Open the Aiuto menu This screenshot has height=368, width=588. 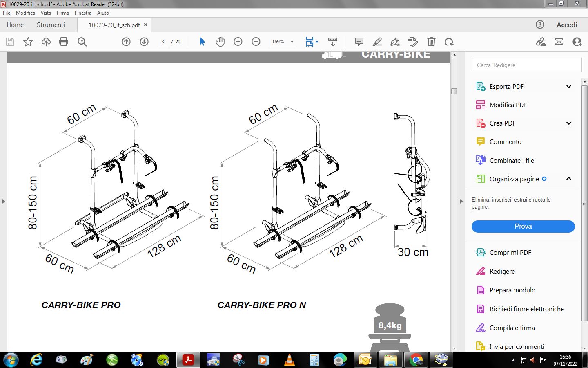click(x=103, y=13)
